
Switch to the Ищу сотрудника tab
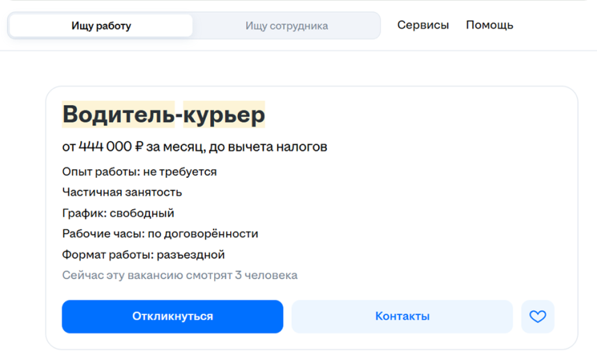(287, 26)
